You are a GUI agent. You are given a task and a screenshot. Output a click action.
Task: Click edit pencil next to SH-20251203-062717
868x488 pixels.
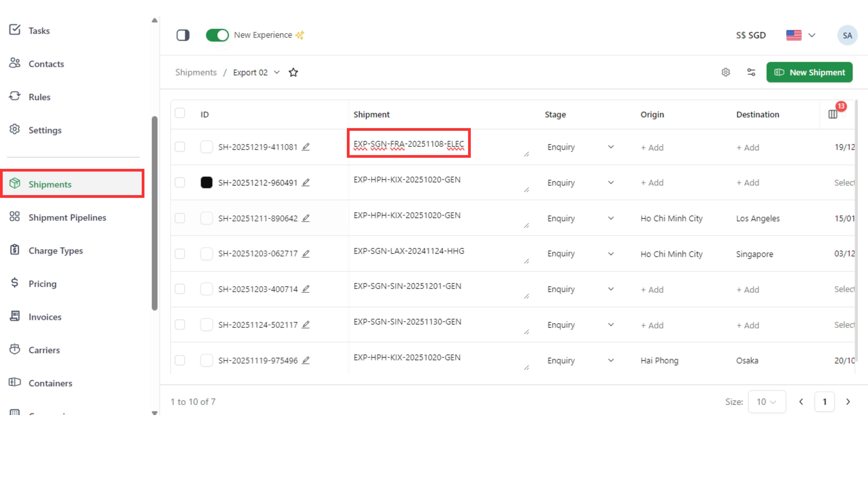306,254
